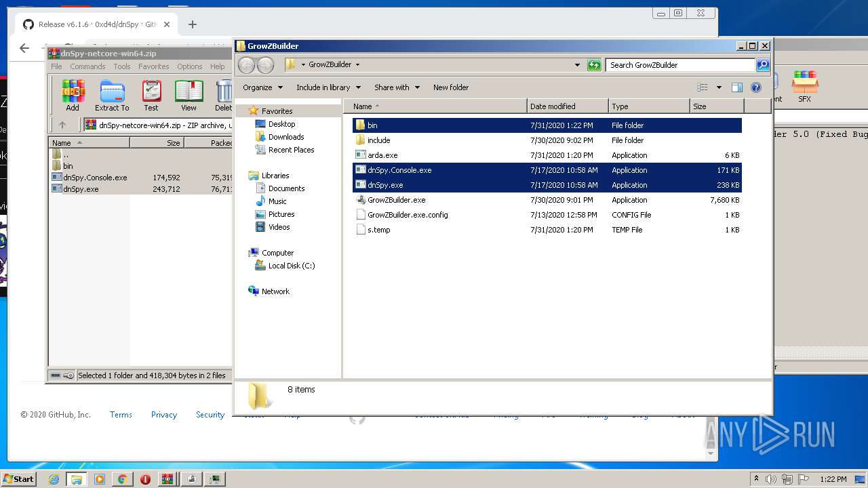868x488 pixels.
Task: Open Internet Explorer from taskbar
Action: [x=54, y=479]
